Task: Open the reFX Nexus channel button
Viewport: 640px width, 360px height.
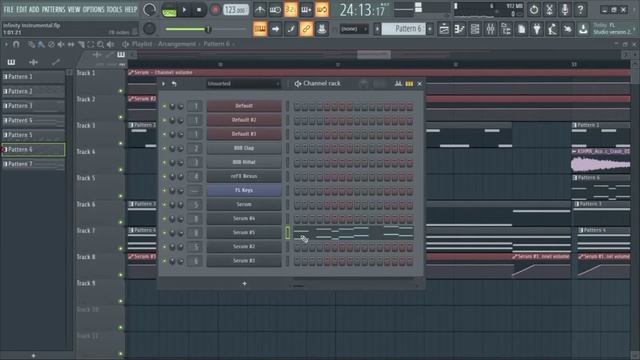Action: point(244,176)
